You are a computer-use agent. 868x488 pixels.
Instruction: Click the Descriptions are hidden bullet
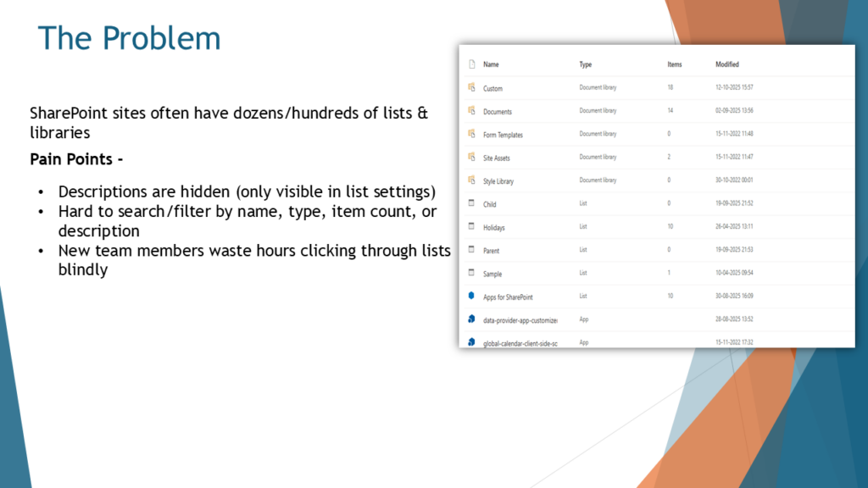click(247, 192)
